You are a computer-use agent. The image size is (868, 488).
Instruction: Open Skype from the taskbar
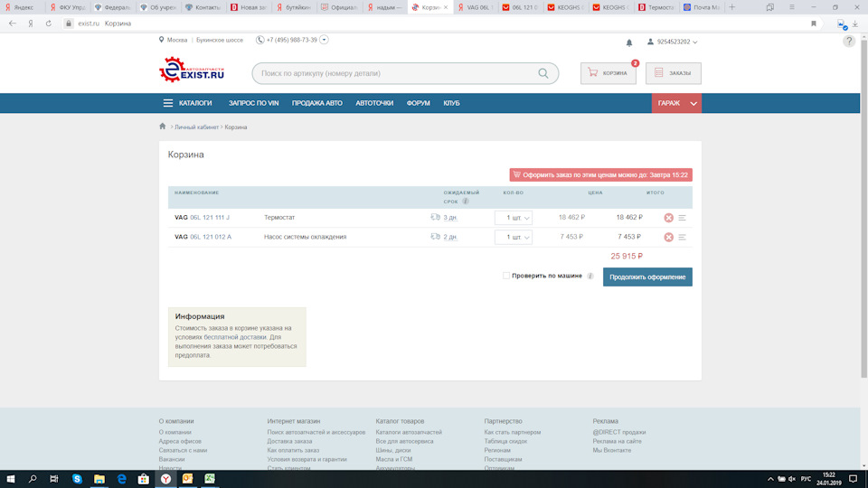click(77, 479)
